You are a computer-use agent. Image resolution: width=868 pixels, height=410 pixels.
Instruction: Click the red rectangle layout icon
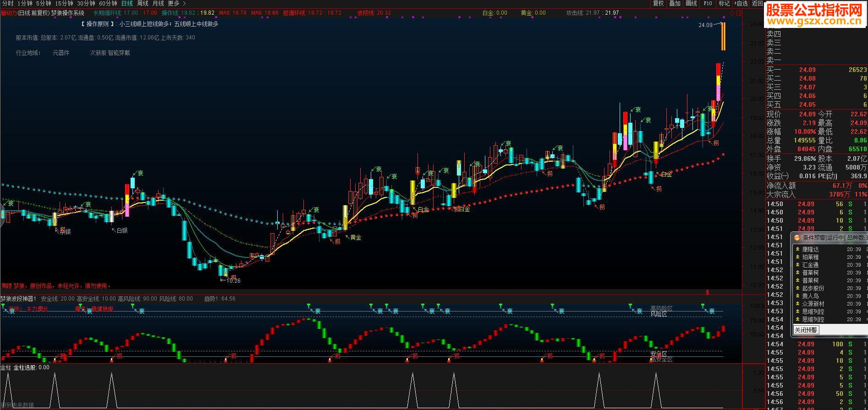click(x=738, y=13)
